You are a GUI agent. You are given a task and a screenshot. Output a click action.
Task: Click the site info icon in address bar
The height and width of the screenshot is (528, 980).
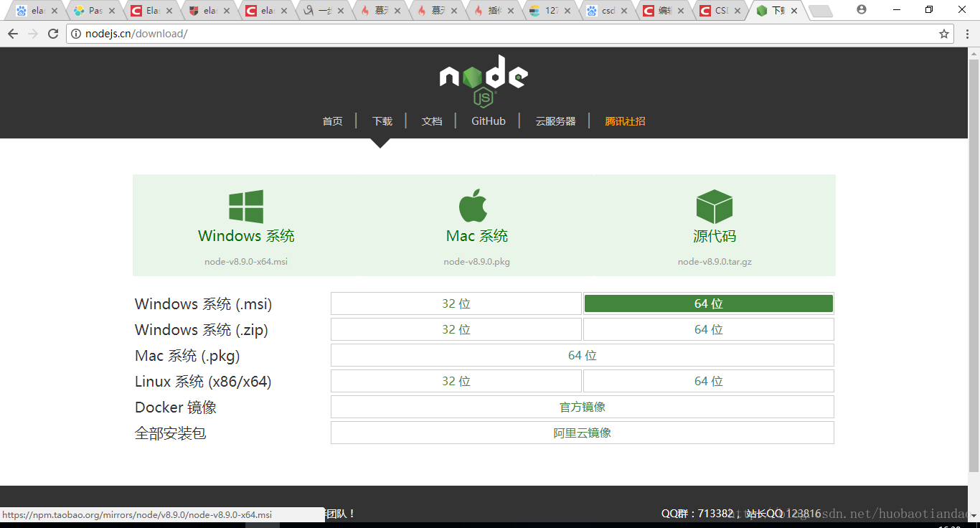pyautogui.click(x=76, y=34)
